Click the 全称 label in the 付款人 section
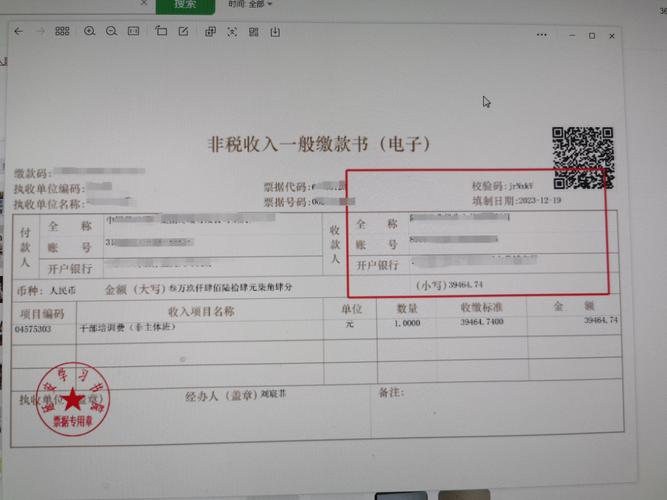The width and height of the screenshot is (667, 500). coord(70,226)
